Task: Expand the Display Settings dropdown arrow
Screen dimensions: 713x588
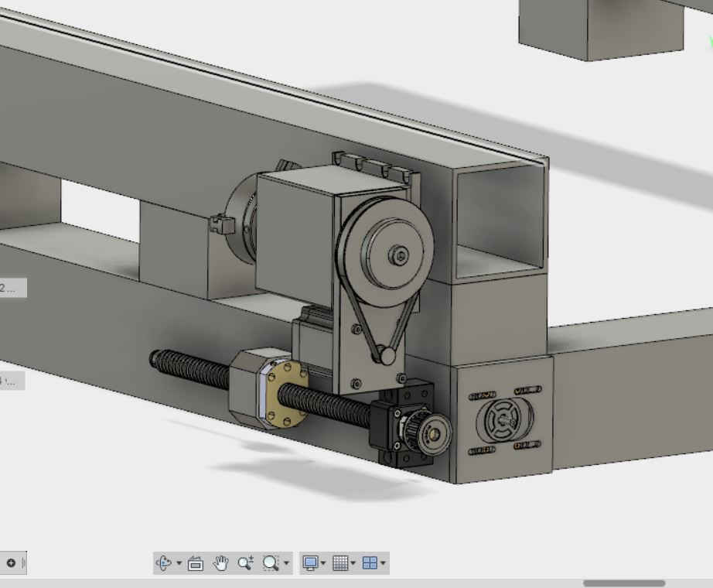Action: click(x=323, y=563)
